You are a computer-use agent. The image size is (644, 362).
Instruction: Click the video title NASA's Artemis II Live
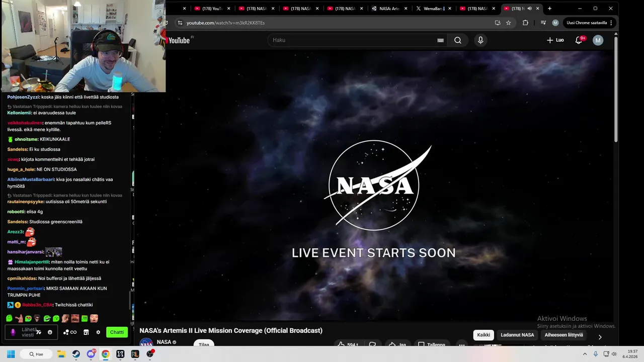pyautogui.click(x=231, y=330)
